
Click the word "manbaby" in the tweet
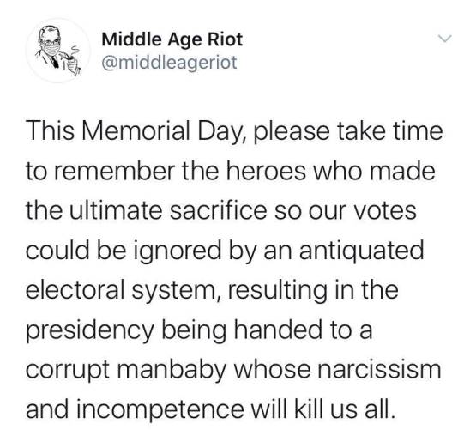pos(171,370)
